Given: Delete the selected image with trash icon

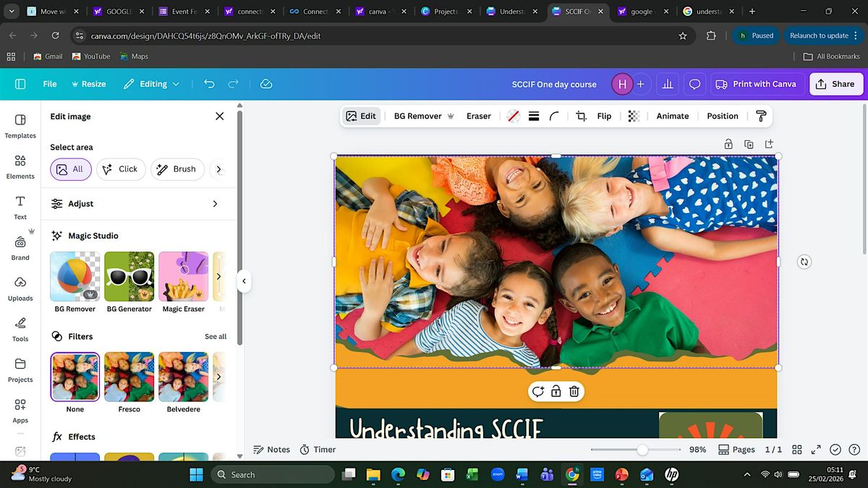Looking at the screenshot, I should coord(574,392).
